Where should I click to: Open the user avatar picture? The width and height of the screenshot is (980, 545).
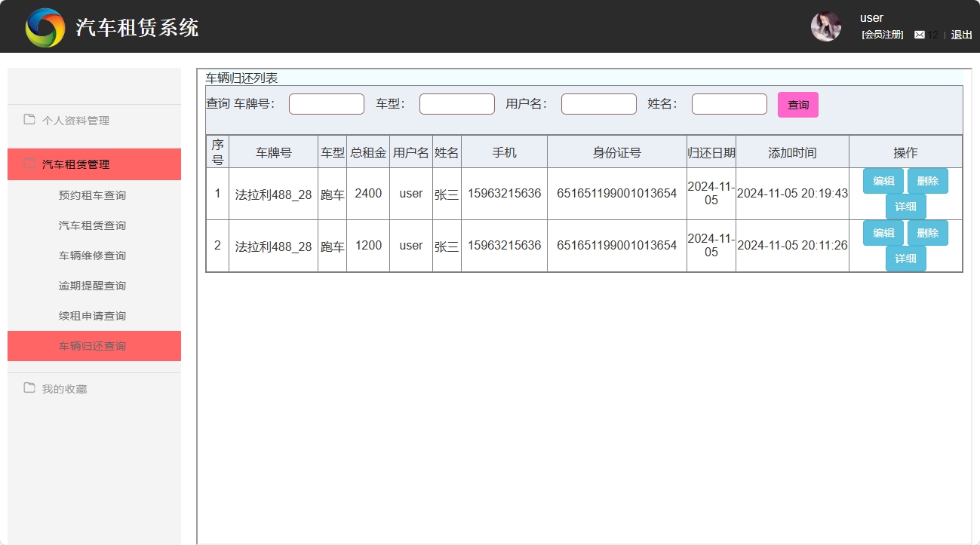pyautogui.click(x=825, y=26)
